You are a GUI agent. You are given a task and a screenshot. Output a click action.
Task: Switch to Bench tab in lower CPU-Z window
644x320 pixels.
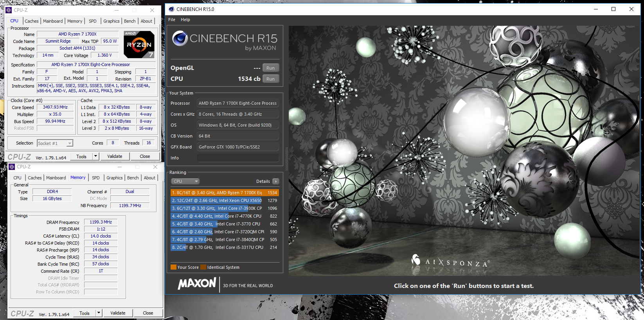pos(133,178)
